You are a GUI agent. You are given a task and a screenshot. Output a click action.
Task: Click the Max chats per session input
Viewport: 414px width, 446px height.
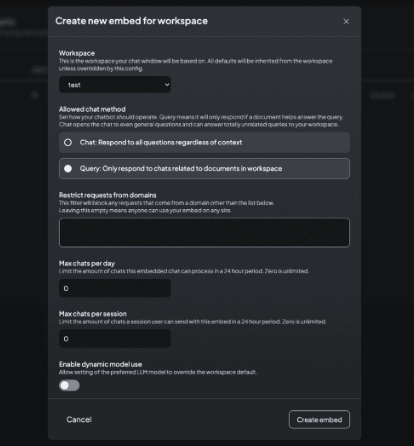(x=115, y=339)
